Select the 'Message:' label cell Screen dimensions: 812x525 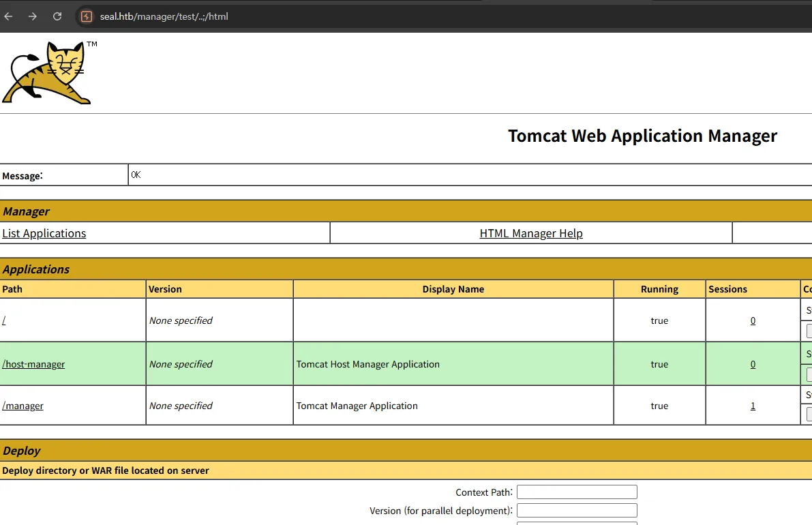pyautogui.click(x=64, y=175)
